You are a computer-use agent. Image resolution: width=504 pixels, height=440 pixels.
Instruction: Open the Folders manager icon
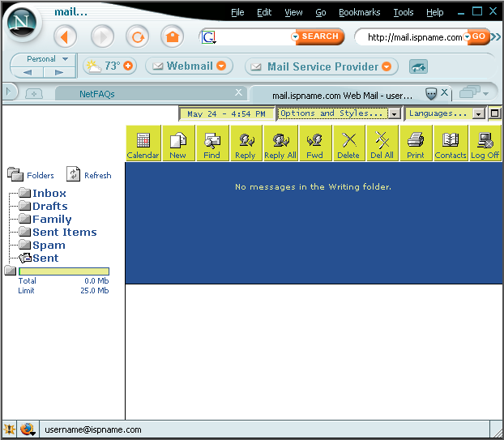coord(15,174)
